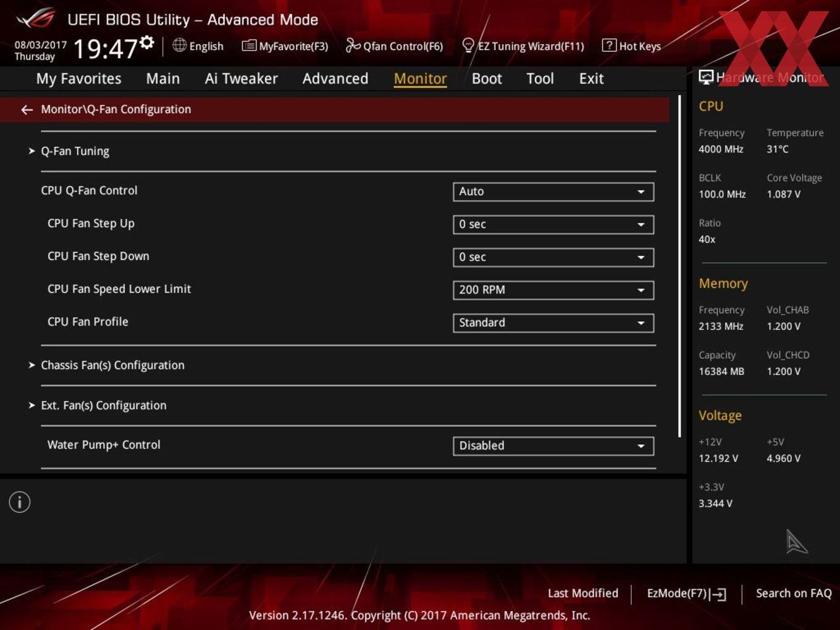Click the CPU Fan Step Up label
The width and height of the screenshot is (840, 630).
[x=91, y=224]
